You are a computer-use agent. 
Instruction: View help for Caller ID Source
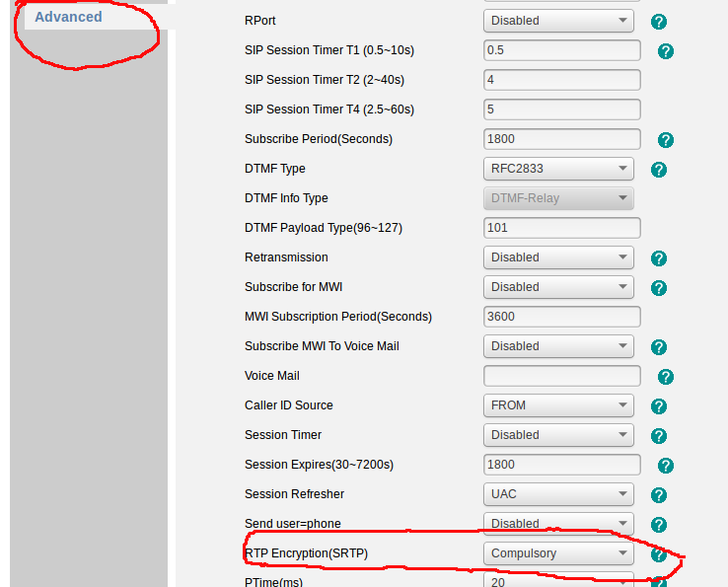(659, 406)
